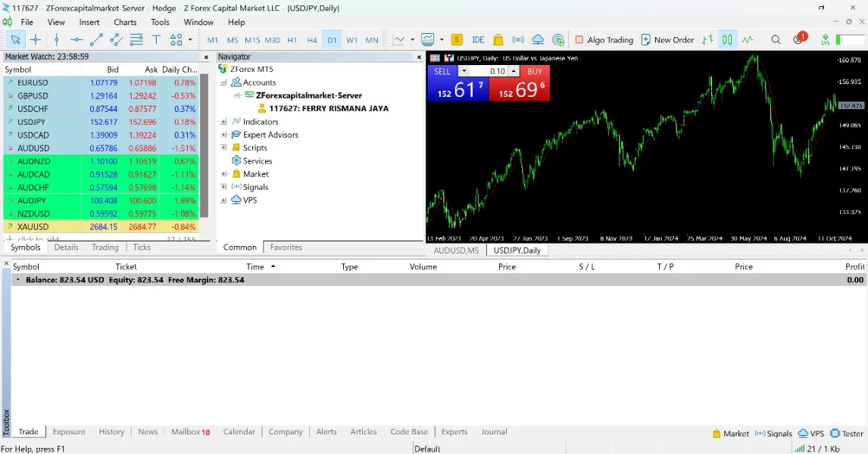Image resolution: width=868 pixels, height=454 pixels.
Task: Open the IDE MetaEditor
Action: 478,40
